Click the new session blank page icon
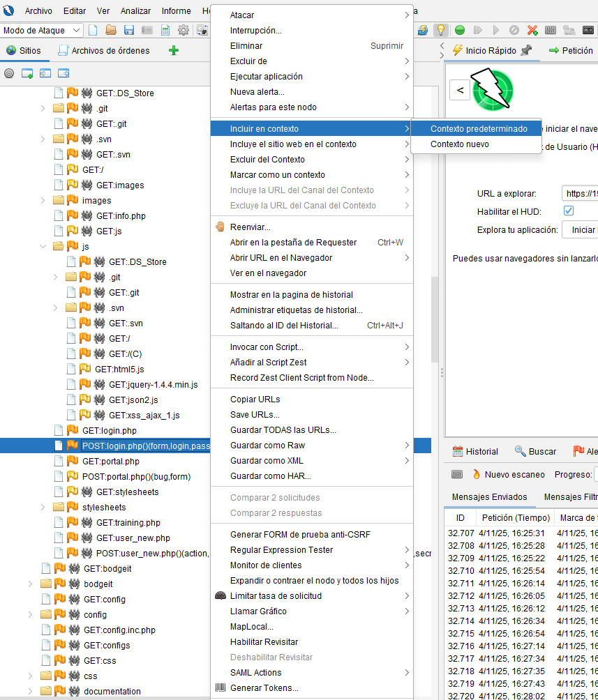 [x=93, y=30]
